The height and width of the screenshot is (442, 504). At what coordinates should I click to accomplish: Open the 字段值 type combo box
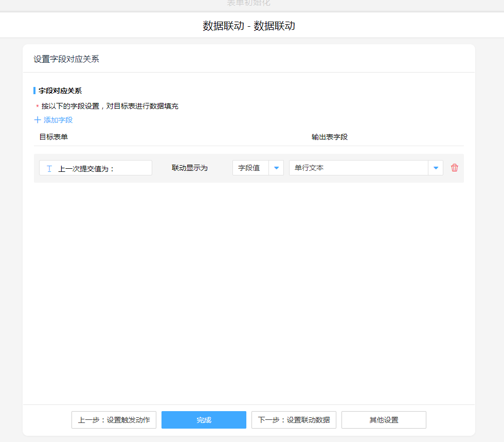(250, 168)
